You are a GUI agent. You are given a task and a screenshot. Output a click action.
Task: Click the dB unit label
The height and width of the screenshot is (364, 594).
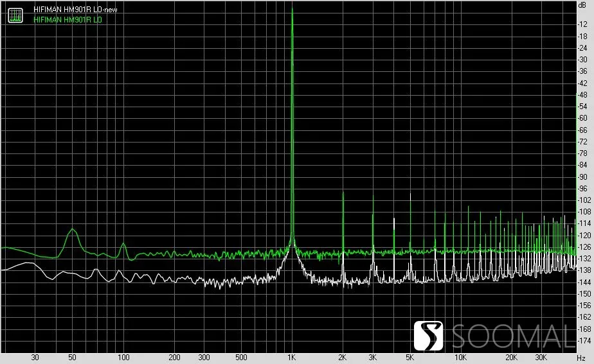pyautogui.click(x=582, y=5)
